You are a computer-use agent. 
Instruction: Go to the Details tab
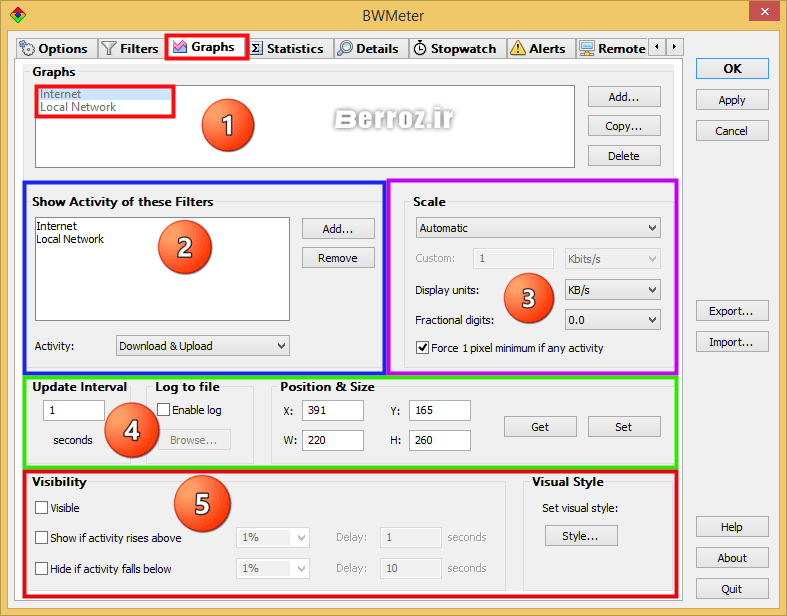[368, 48]
